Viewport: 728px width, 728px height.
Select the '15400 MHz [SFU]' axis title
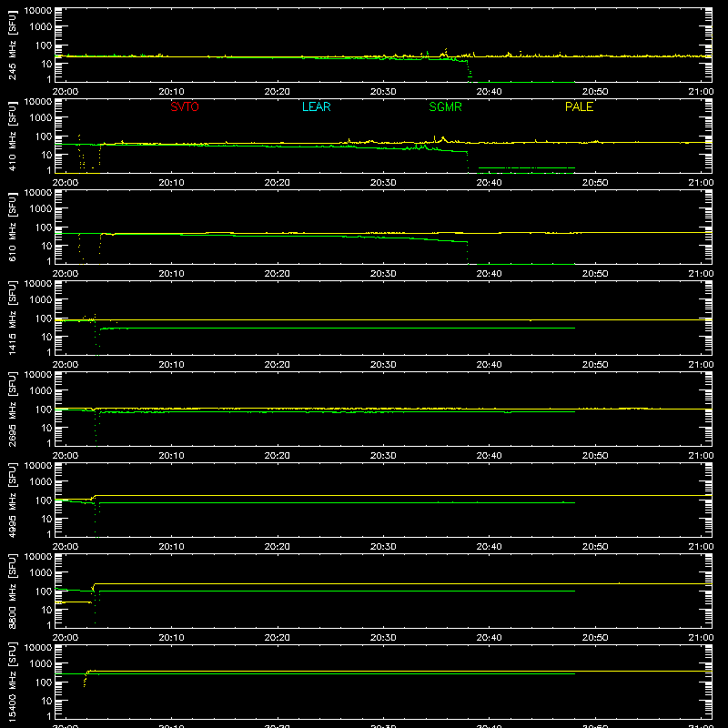coord(12,682)
